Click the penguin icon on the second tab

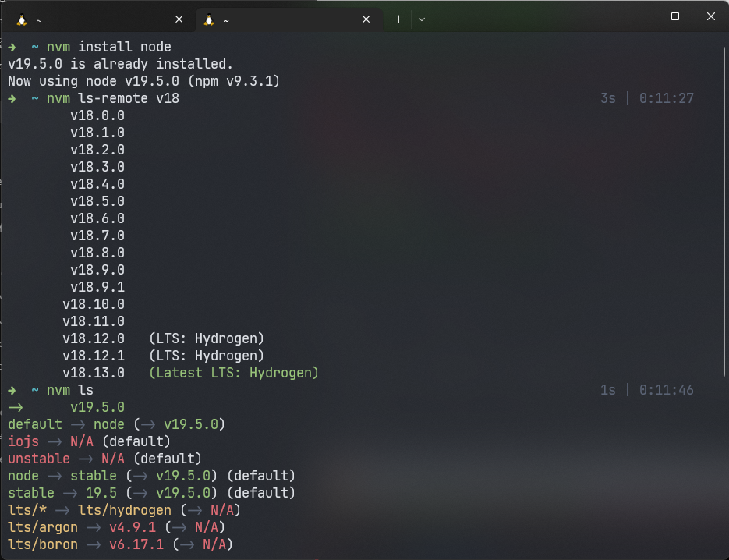209,19
